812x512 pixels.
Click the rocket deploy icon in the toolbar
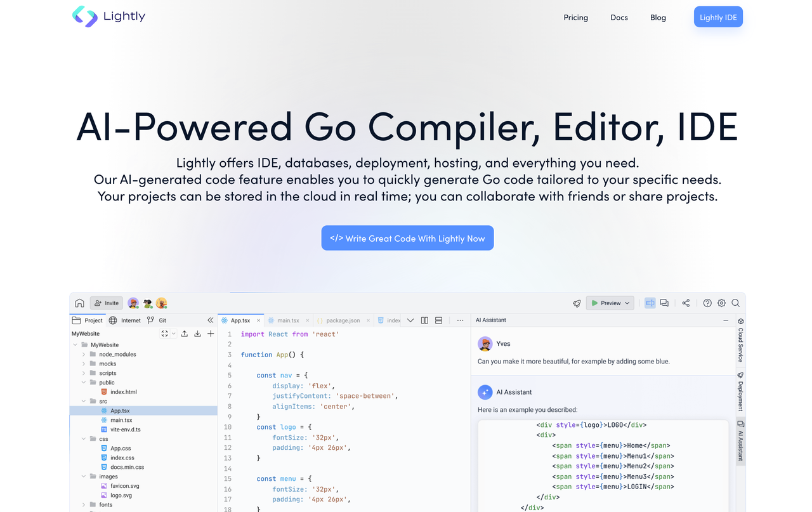[577, 303]
